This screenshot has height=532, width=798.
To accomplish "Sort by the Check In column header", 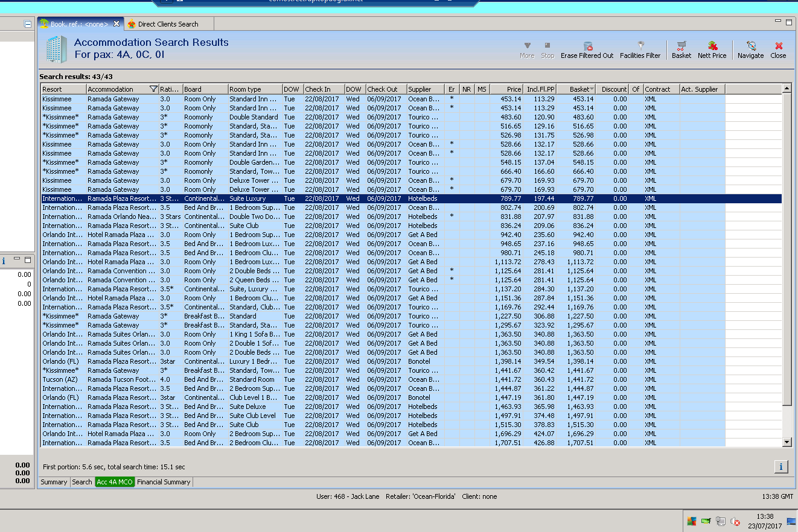I will coord(324,89).
